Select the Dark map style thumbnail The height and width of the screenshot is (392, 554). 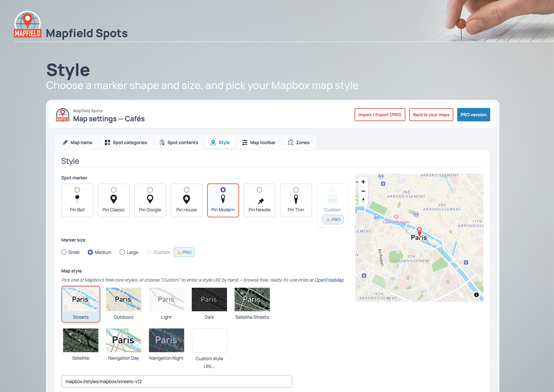(x=209, y=299)
